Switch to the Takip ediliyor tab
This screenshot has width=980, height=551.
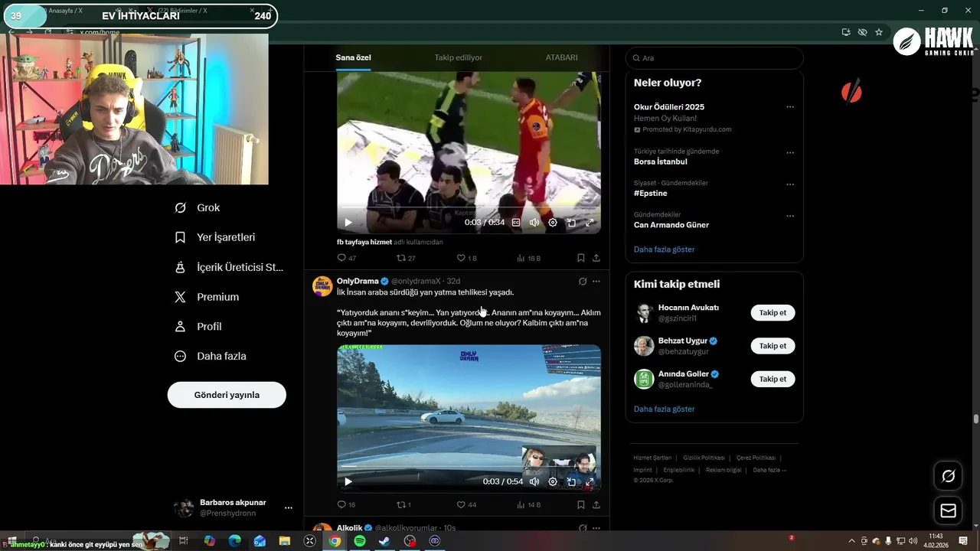point(458,57)
